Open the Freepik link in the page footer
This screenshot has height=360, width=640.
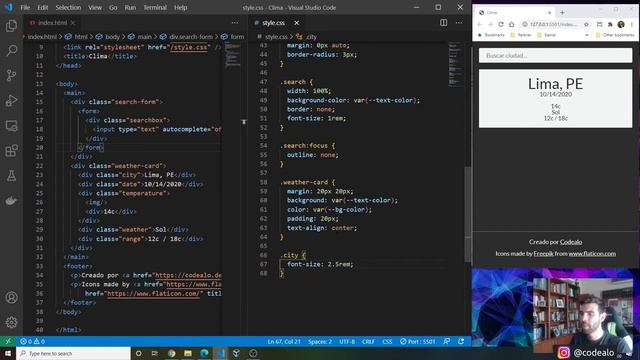[x=543, y=253]
